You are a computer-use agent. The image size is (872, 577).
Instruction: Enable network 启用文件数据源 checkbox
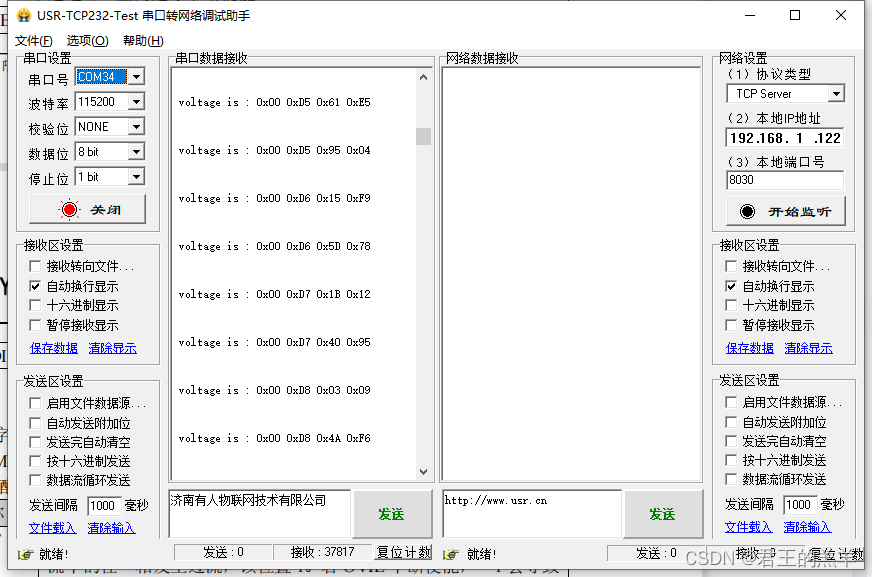click(731, 402)
